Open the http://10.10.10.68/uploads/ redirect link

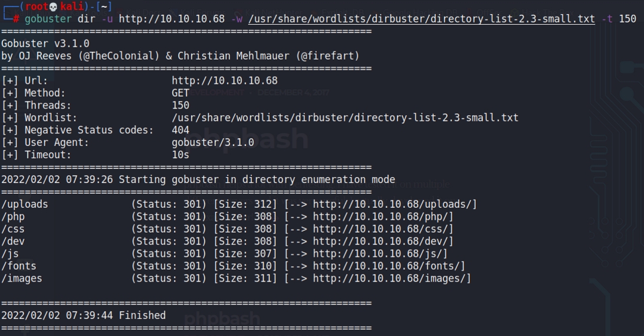click(395, 204)
